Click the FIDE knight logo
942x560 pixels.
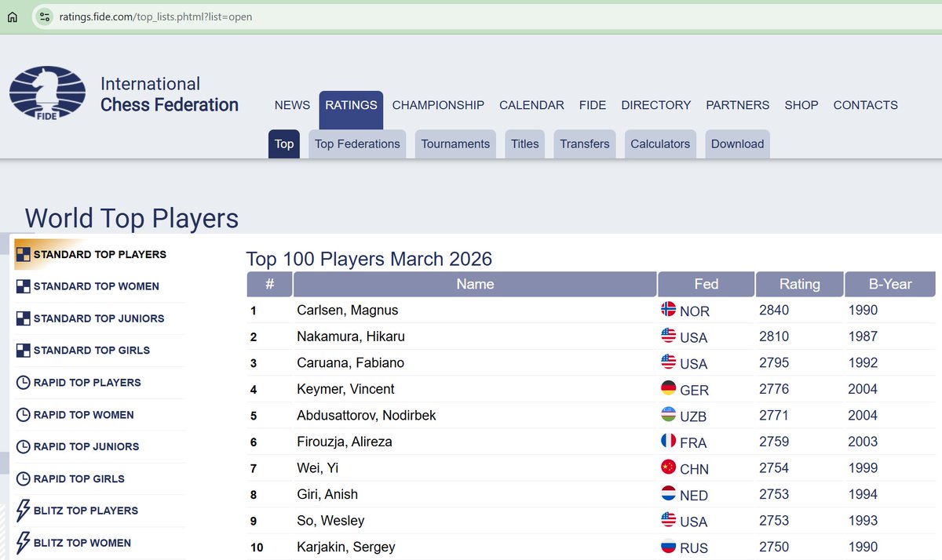pyautogui.click(x=47, y=93)
